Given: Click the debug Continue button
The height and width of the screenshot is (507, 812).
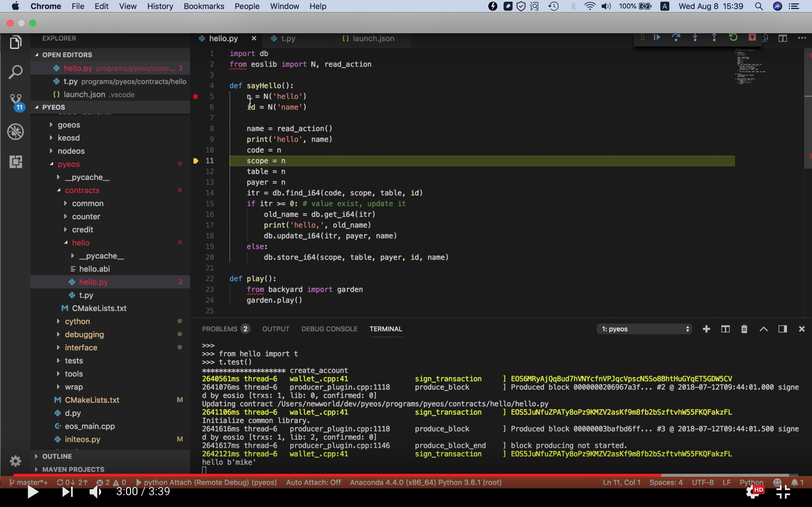Looking at the screenshot, I should 657,37.
